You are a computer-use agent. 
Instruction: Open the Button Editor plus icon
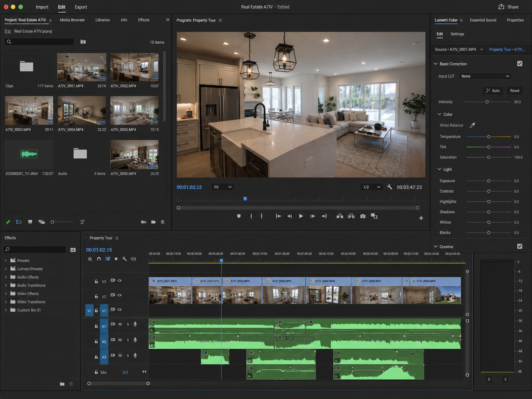(421, 218)
